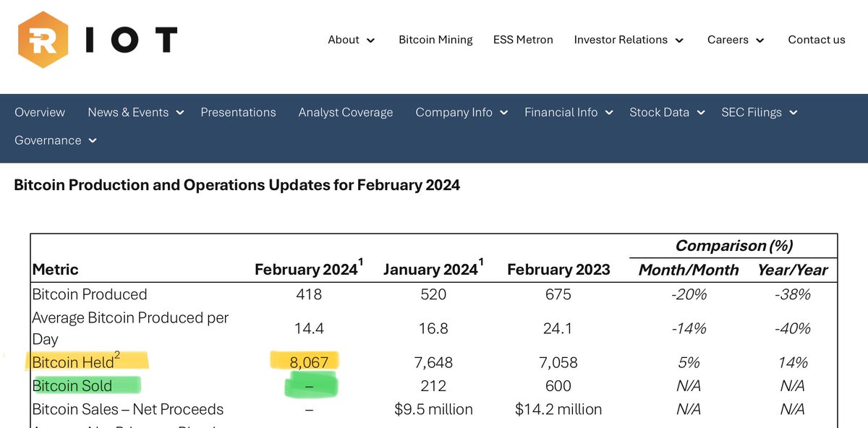This screenshot has width=868, height=428.
Task: Open the Presentations section
Action: tap(238, 112)
